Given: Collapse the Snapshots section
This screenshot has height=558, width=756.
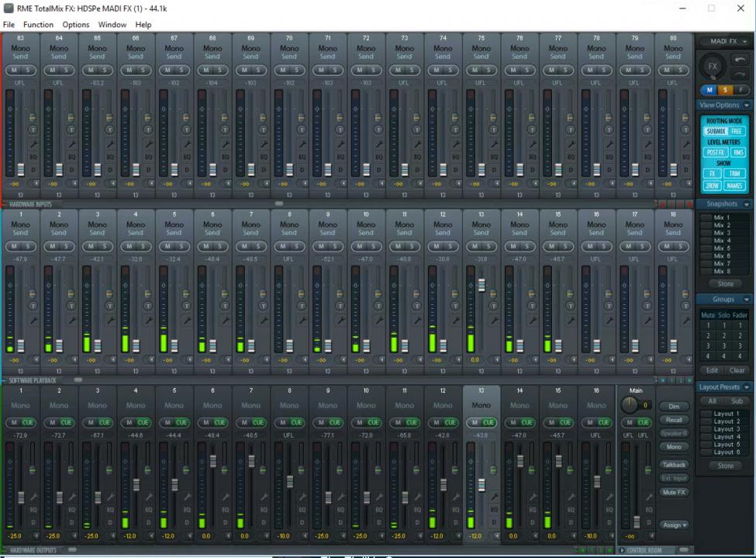Looking at the screenshot, I should (x=747, y=204).
